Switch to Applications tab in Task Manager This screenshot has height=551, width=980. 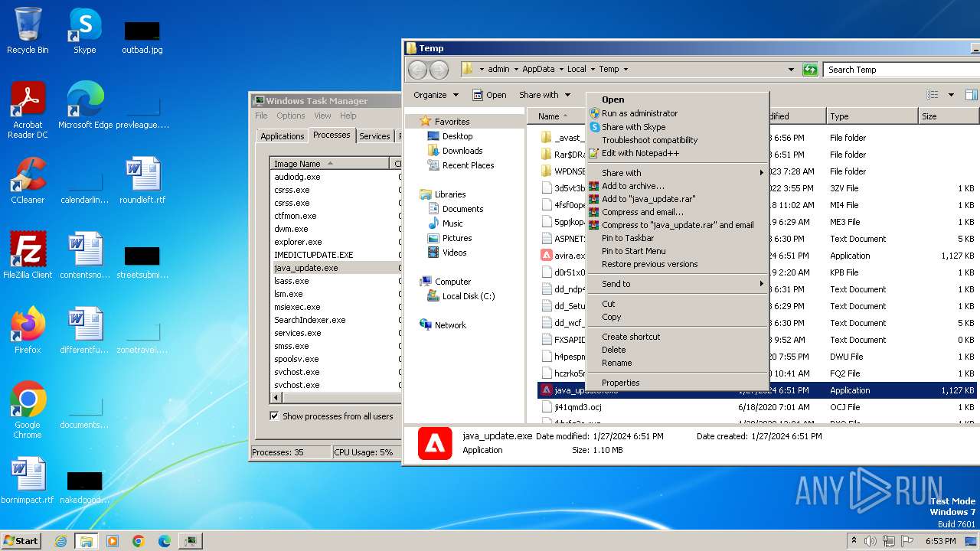(x=282, y=136)
